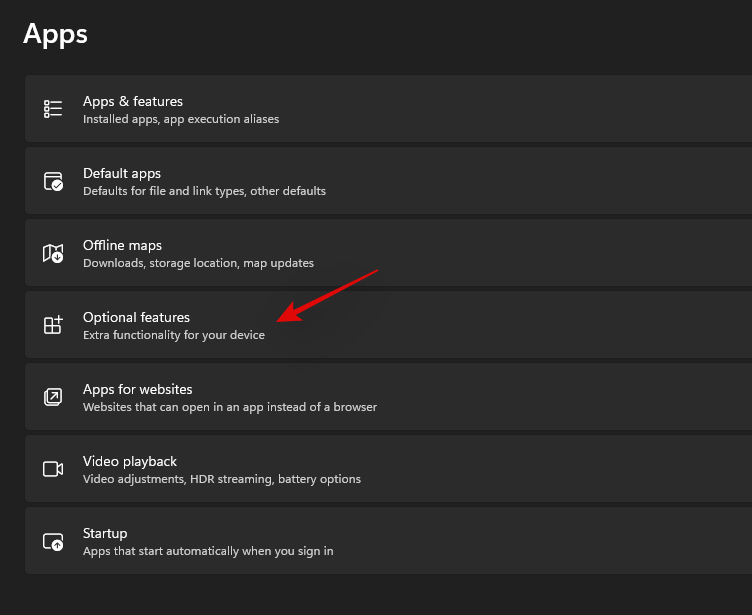Click "Video adjustments, HDR streaming" description

coord(222,479)
